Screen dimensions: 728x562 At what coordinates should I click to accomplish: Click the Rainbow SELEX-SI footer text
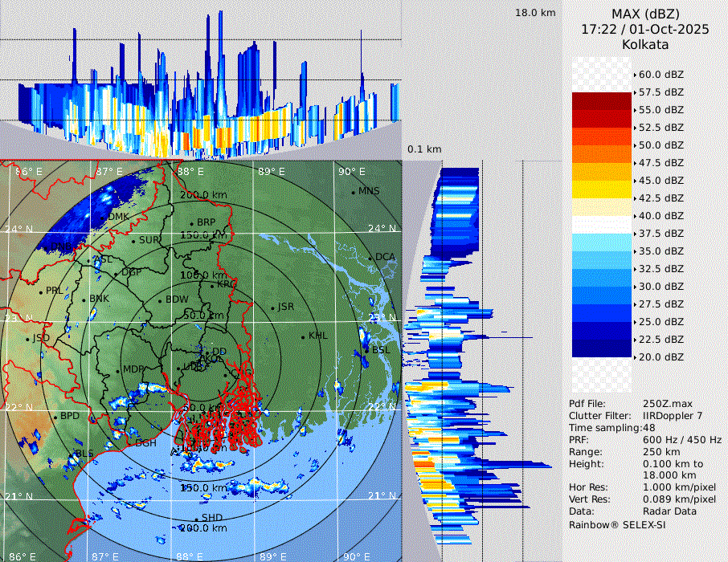click(617, 524)
